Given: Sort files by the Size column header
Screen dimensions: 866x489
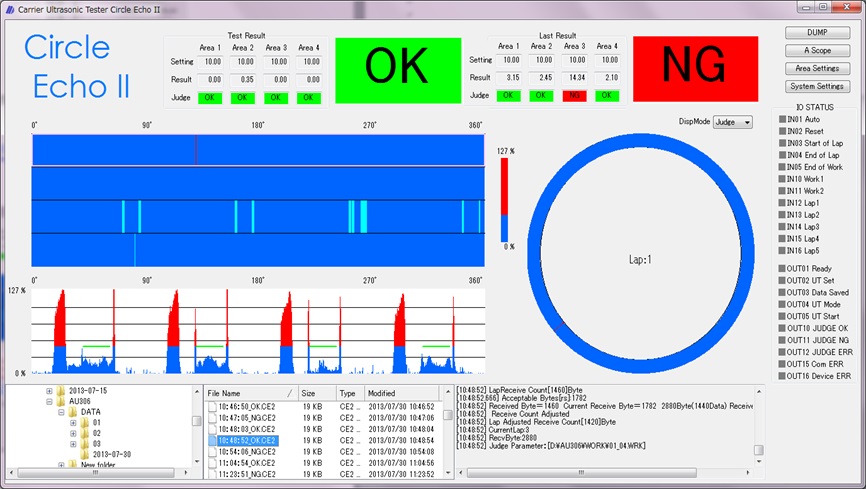Looking at the screenshot, I should point(317,393).
